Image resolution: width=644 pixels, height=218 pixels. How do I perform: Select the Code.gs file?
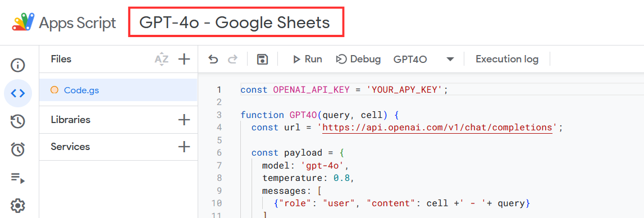coord(118,90)
